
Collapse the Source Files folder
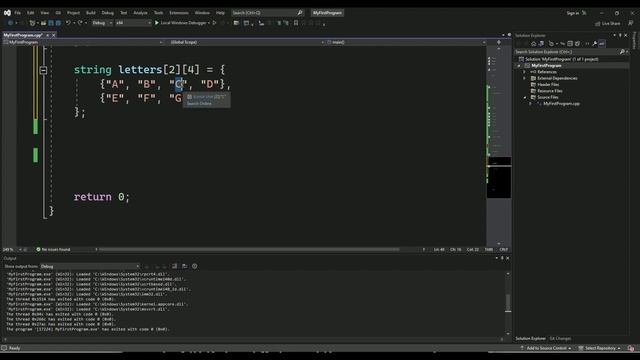coord(525,98)
